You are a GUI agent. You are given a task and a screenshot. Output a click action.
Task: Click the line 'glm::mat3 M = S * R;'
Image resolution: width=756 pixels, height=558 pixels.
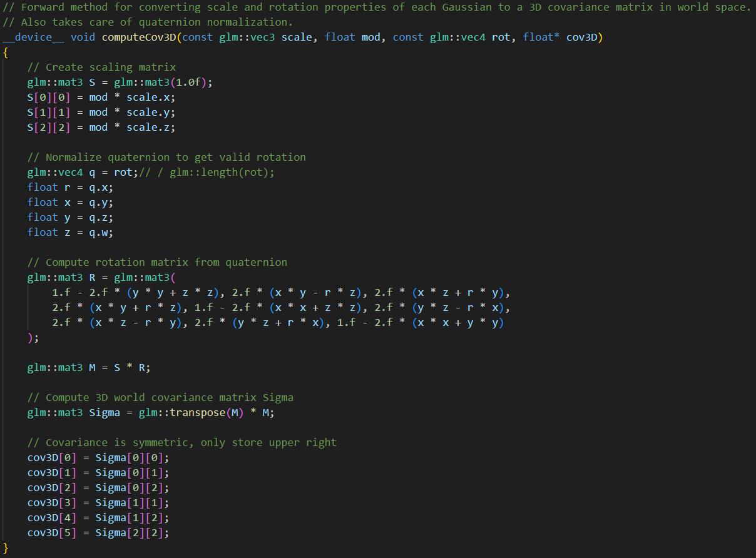pos(89,367)
